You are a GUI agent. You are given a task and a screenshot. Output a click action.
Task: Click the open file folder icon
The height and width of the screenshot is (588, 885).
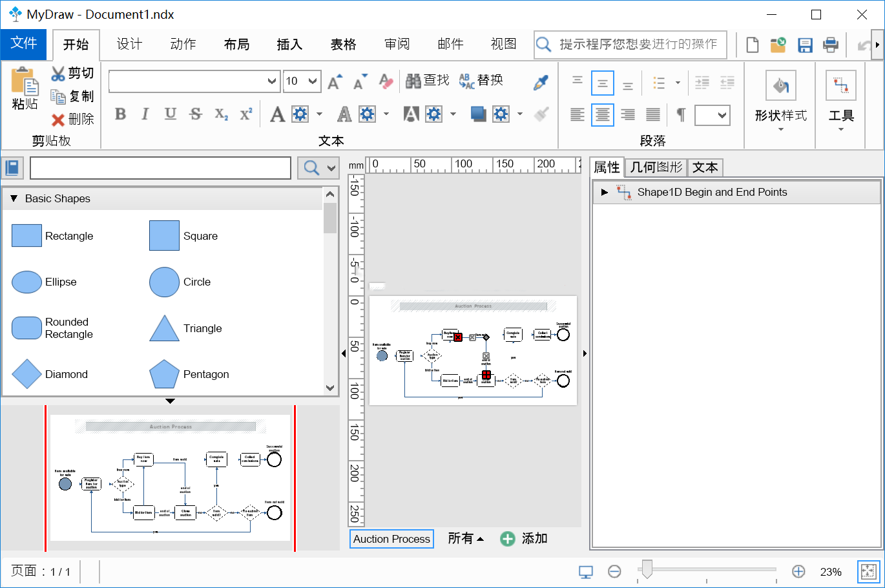tap(778, 45)
